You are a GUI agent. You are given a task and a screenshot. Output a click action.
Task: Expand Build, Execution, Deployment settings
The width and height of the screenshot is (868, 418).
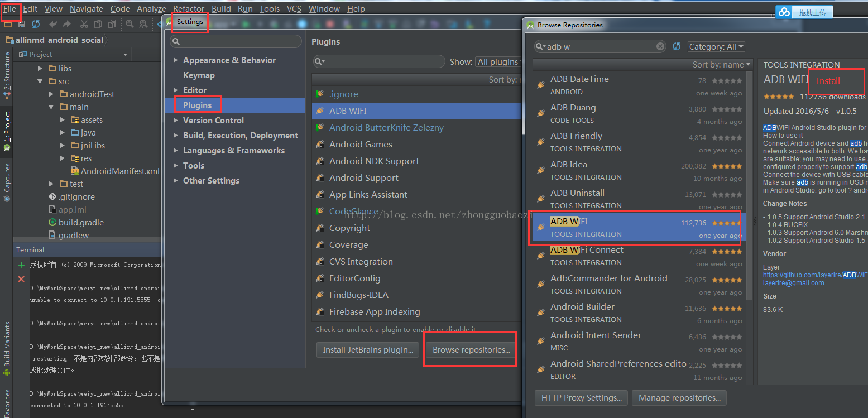point(176,136)
